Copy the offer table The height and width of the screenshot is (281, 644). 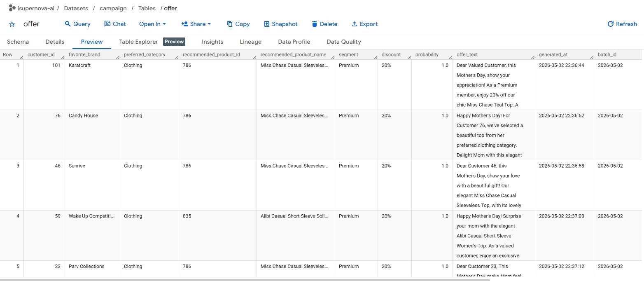[x=238, y=24]
